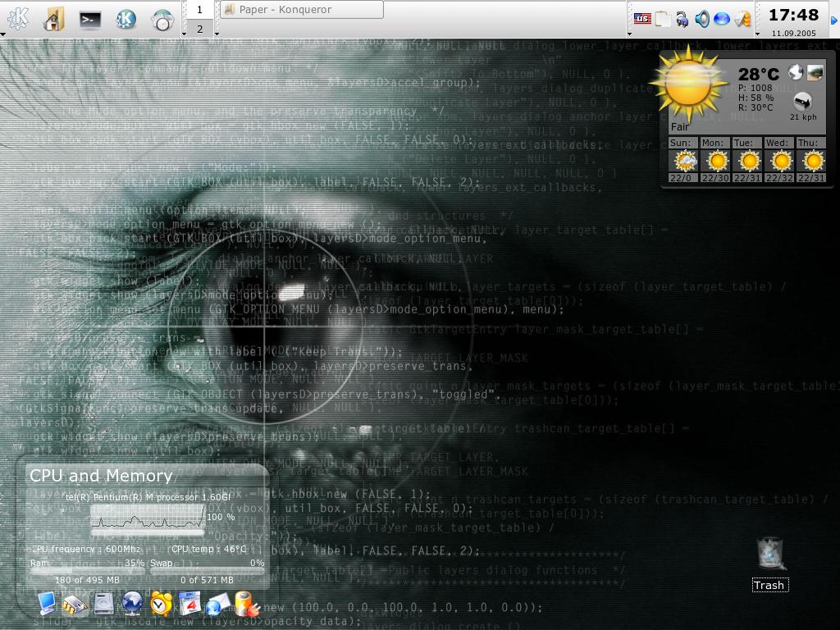The width and height of the screenshot is (840, 630).
Task: Click the CPU and Memory widget title
Action: [x=101, y=476]
